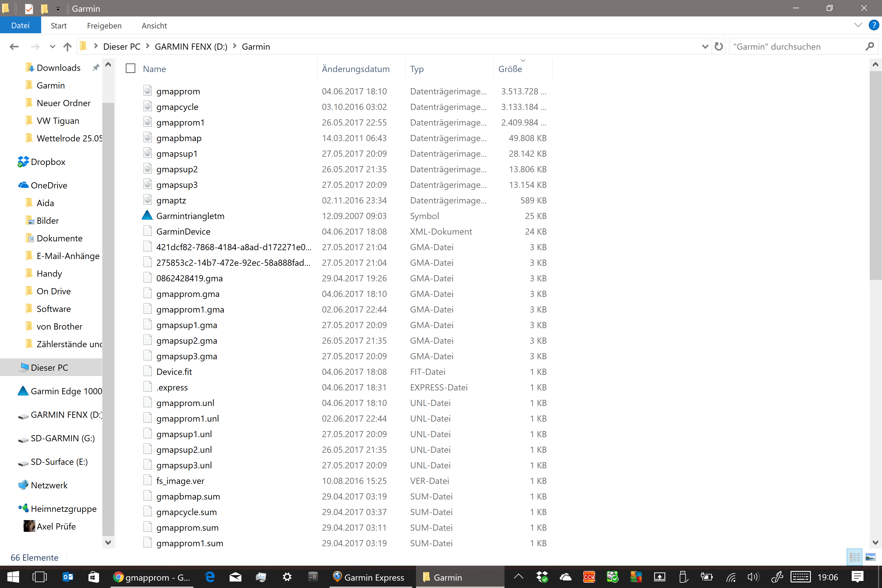Open Microsoft Edge from taskbar
This screenshot has width=882, height=588.
(210, 577)
